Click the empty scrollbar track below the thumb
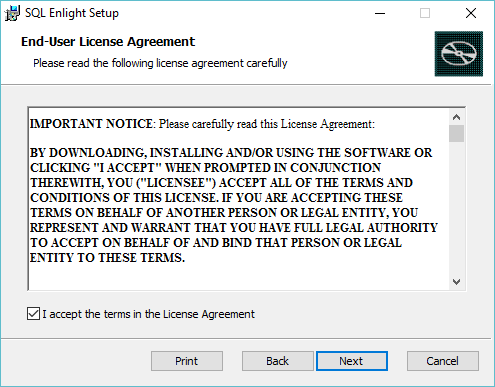Screen dimensions: 495x387 tap(457, 208)
